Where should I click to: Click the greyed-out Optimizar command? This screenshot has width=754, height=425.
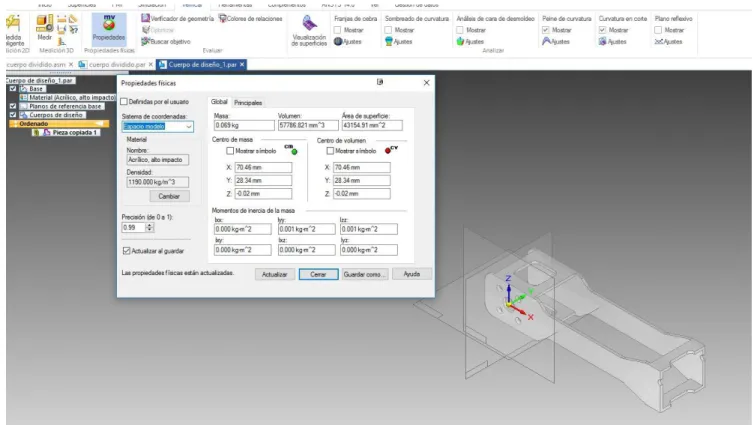[x=158, y=30]
